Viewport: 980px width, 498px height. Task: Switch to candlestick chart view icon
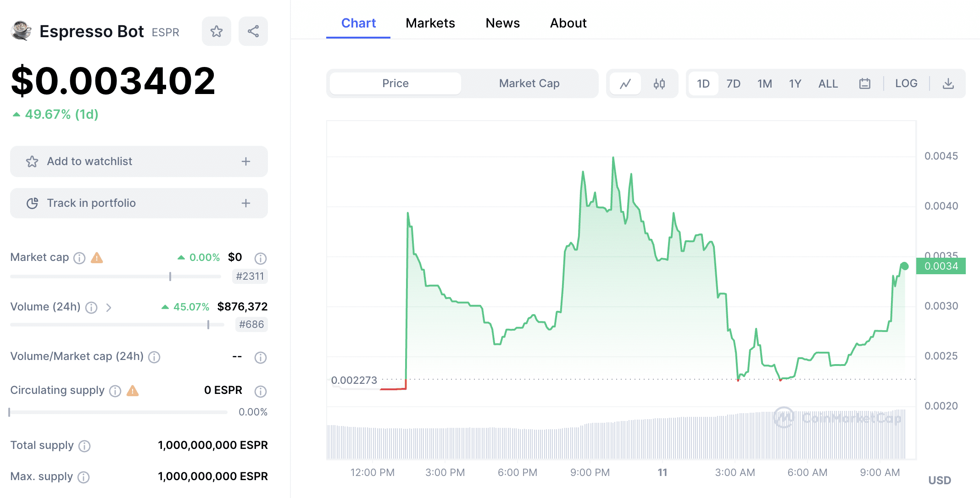pos(659,83)
